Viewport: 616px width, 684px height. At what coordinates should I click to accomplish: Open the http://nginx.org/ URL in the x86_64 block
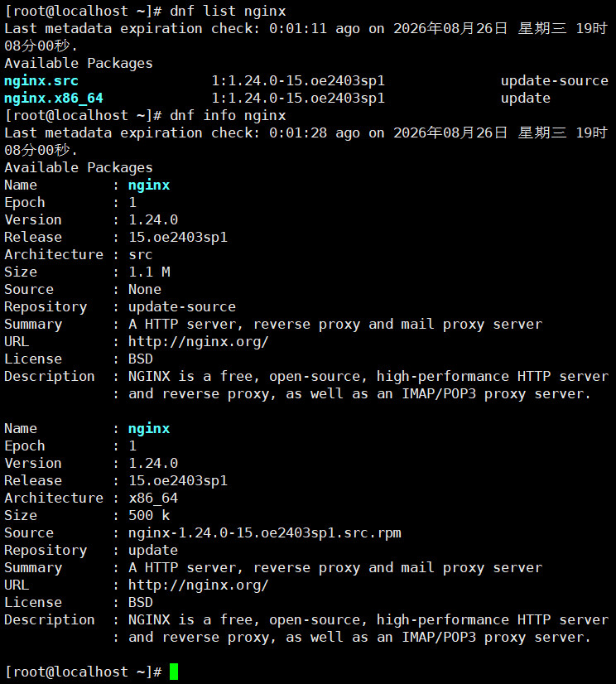point(199,585)
